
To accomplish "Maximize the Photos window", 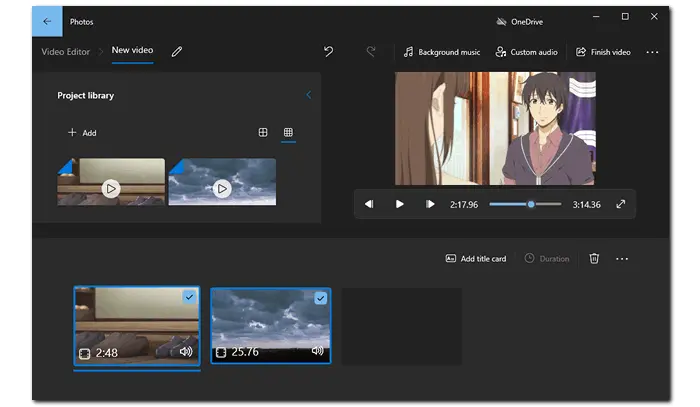I will tap(625, 17).
